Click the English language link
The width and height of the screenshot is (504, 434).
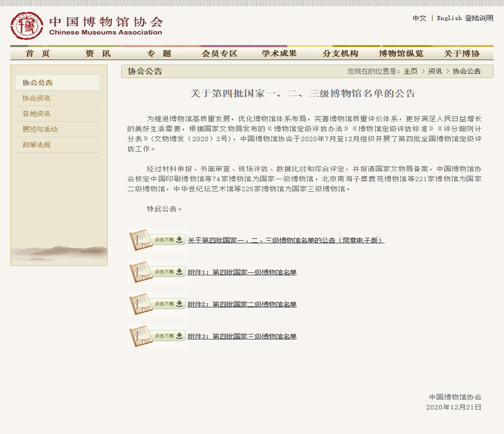pyautogui.click(x=449, y=17)
